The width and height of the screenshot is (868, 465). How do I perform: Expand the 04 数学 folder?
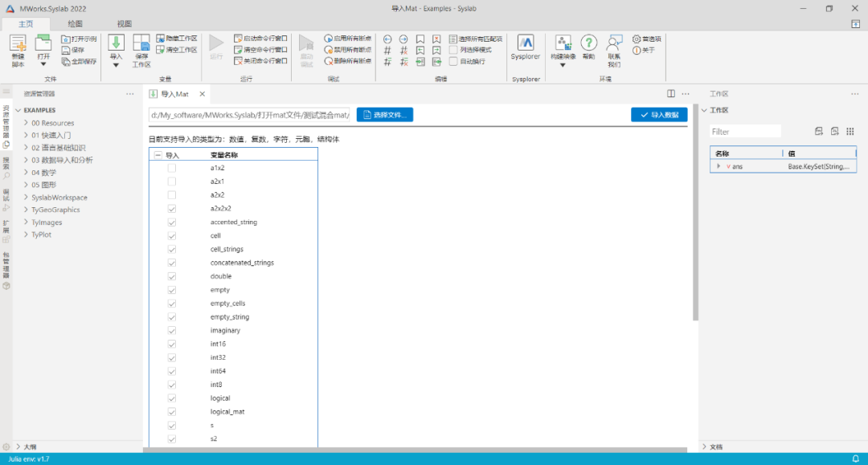(26, 172)
